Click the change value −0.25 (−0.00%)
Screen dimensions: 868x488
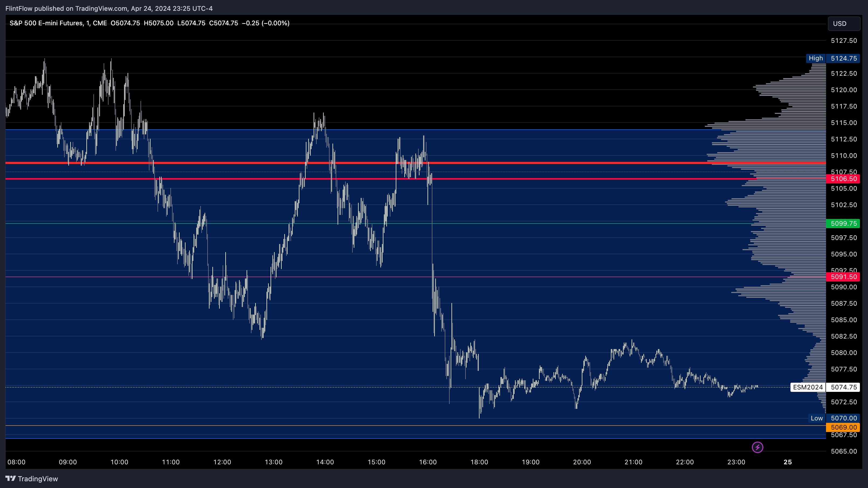(265, 23)
